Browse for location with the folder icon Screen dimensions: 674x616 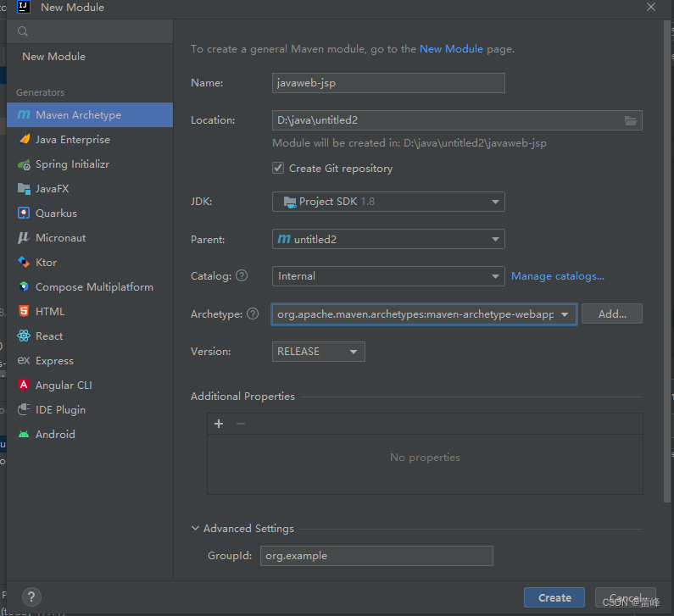631,120
